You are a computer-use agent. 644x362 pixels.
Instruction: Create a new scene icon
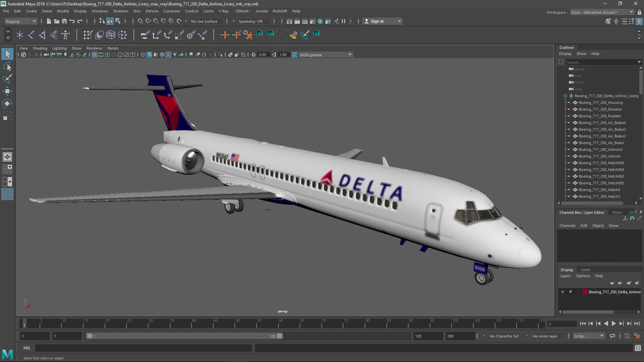[49, 21]
